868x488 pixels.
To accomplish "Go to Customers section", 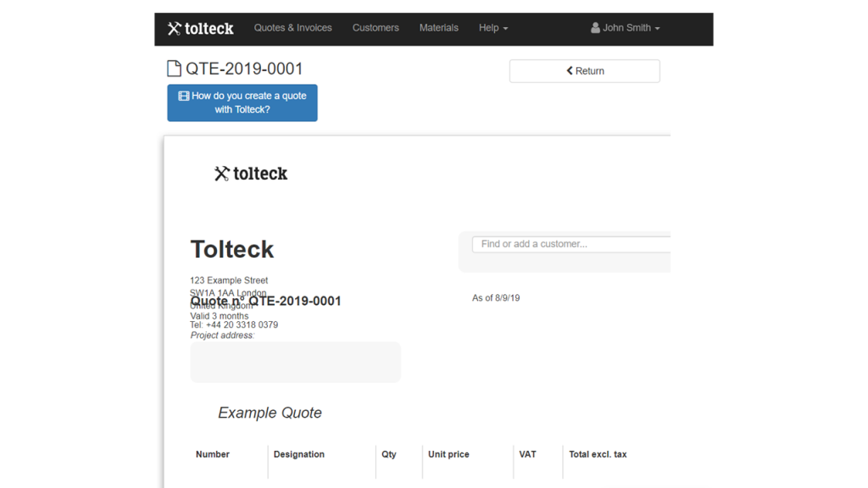I will click(x=376, y=28).
